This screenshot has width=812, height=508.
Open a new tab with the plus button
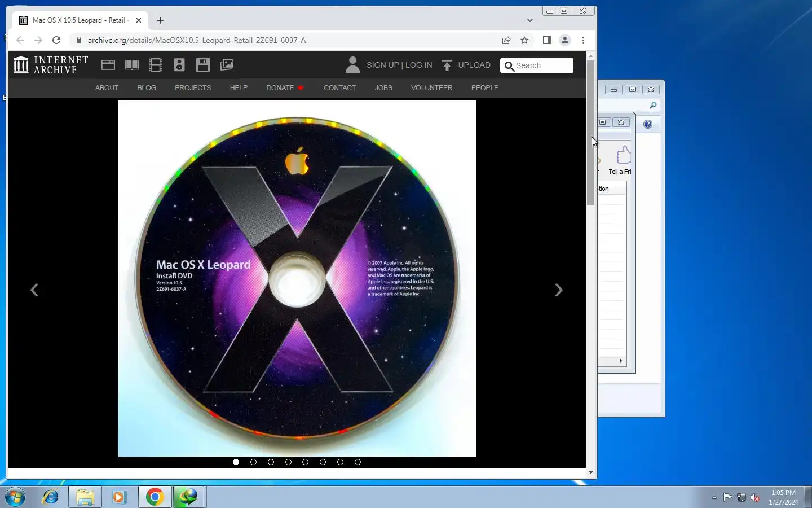(160, 20)
